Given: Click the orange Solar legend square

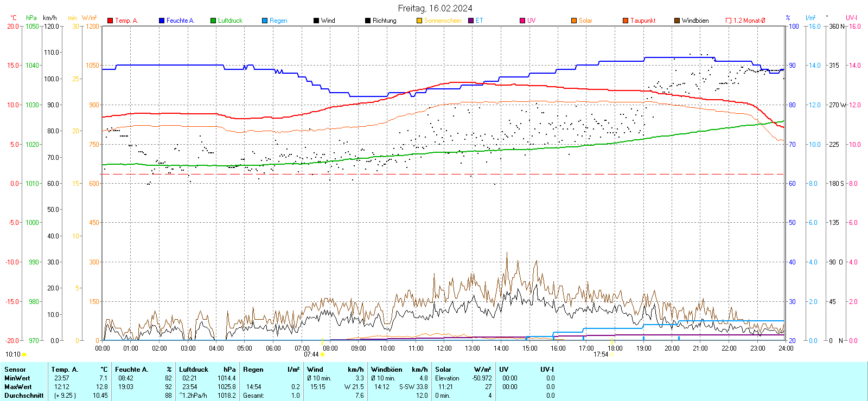Looking at the screenshot, I should pyautogui.click(x=574, y=21).
